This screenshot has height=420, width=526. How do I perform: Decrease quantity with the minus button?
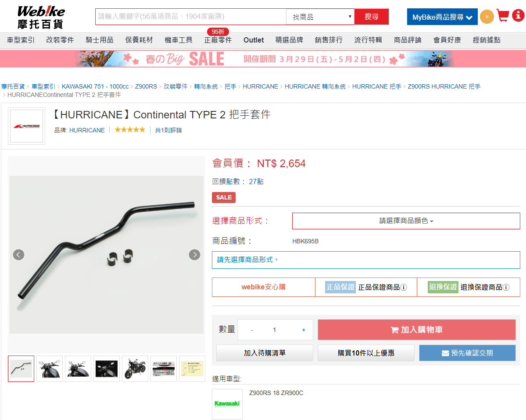click(252, 330)
